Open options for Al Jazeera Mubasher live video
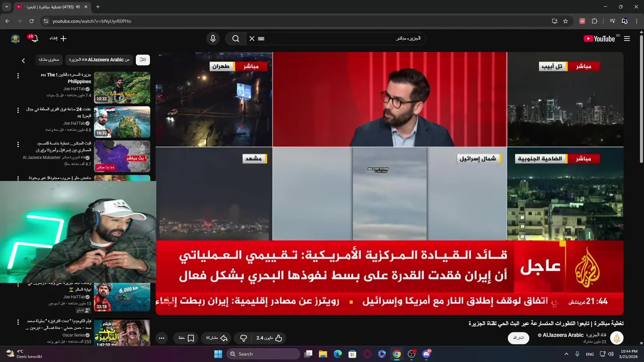 (x=18, y=145)
